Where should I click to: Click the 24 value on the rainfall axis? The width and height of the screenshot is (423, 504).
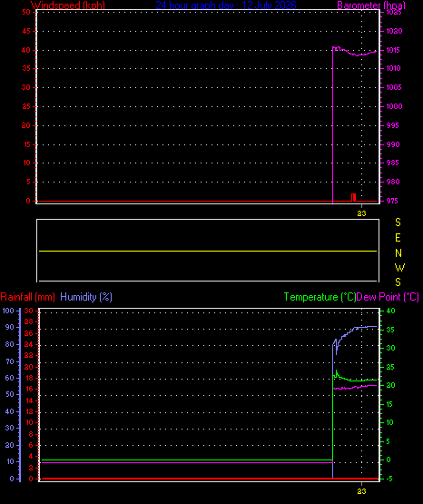coord(29,344)
